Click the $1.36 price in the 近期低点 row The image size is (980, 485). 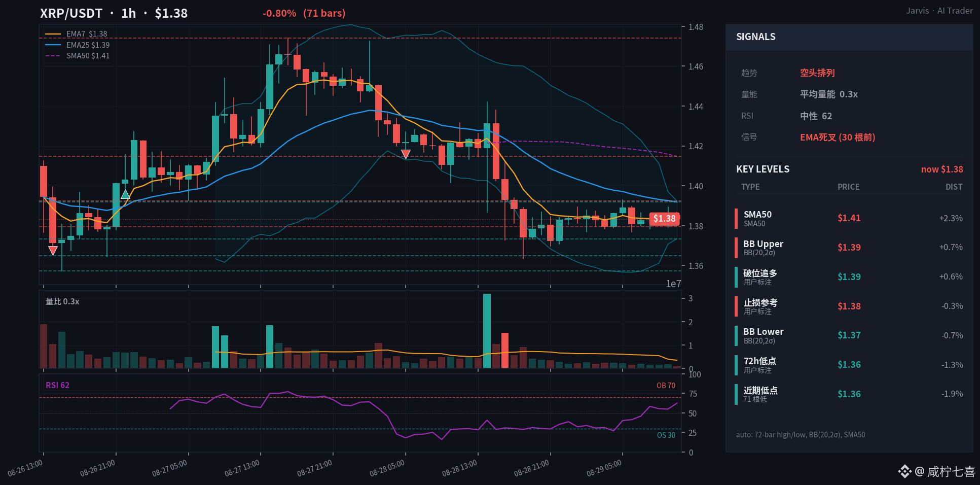pos(849,394)
